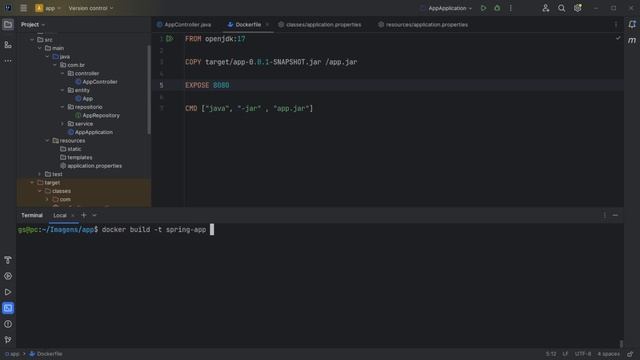Open Git tool window icon
Viewport: 640px width, 360px height.
click(8, 340)
